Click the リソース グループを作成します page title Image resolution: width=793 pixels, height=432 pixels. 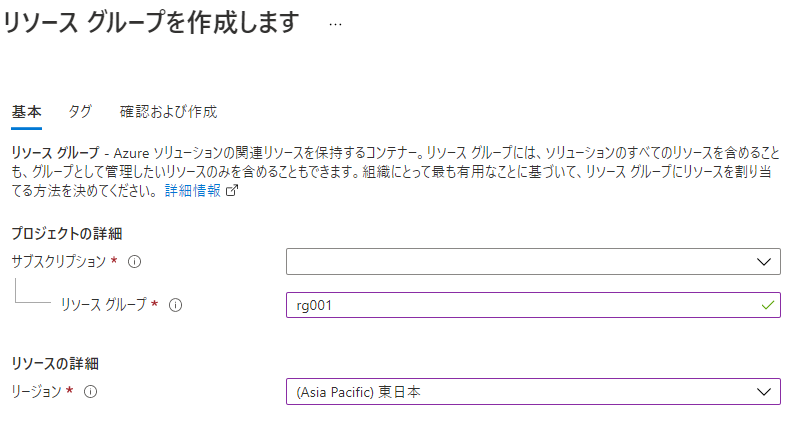tap(151, 24)
